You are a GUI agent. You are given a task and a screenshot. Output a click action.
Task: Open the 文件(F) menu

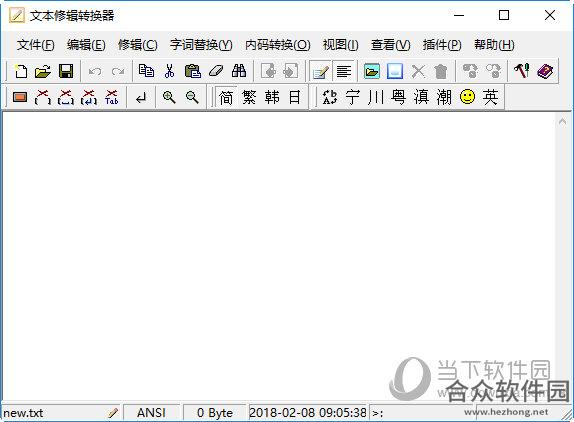point(36,45)
